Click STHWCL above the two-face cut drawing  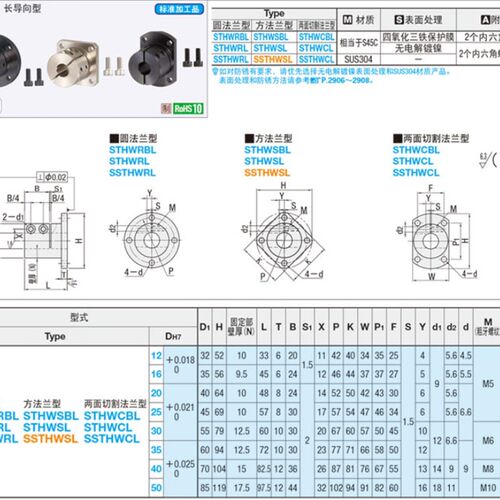pos(413,161)
